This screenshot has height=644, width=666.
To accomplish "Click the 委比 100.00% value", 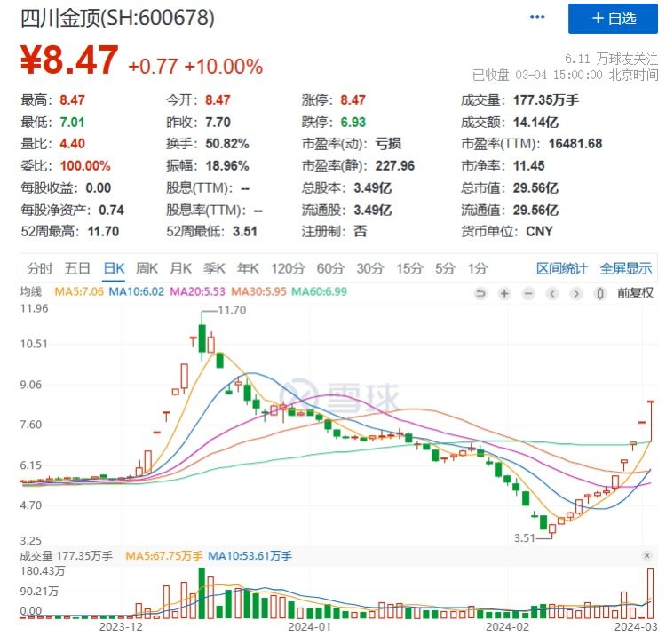I will tap(85, 166).
